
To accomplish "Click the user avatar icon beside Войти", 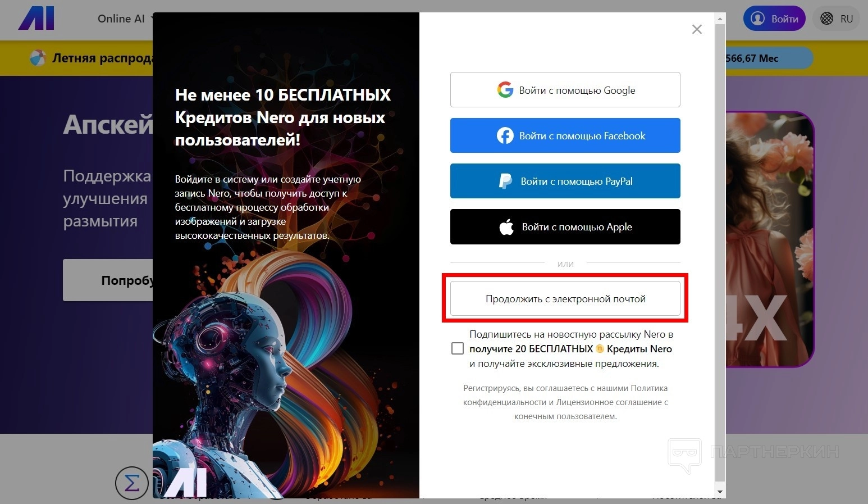I will pos(758,19).
